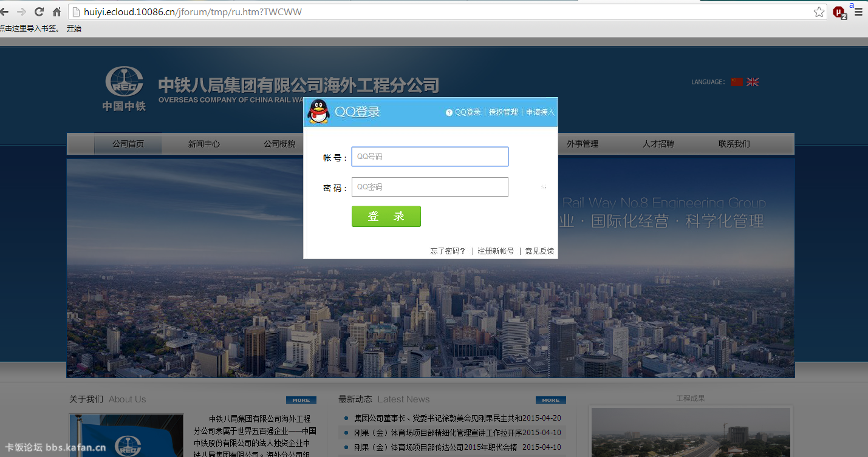The image size is (868, 457).
Task: Click MORE button beside About Us
Action: 301,400
